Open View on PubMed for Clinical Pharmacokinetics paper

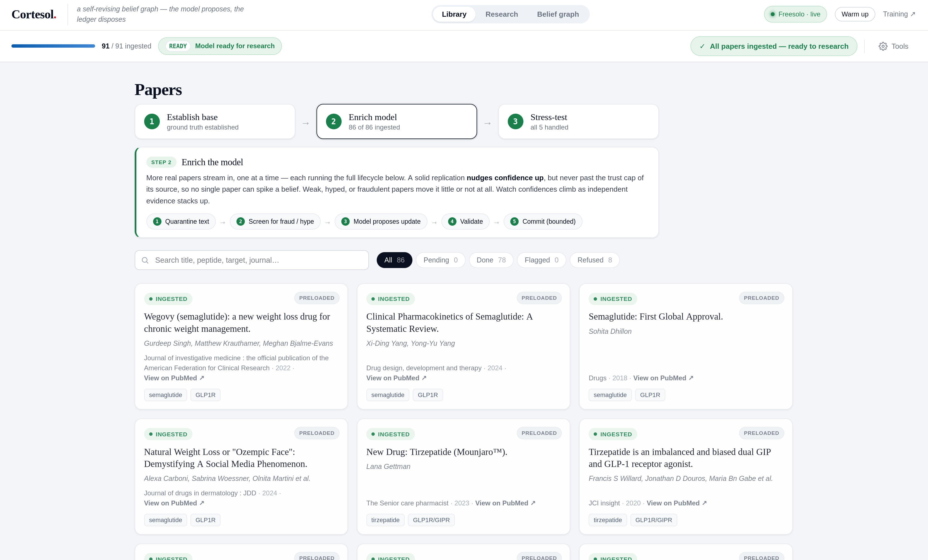pyautogui.click(x=396, y=378)
